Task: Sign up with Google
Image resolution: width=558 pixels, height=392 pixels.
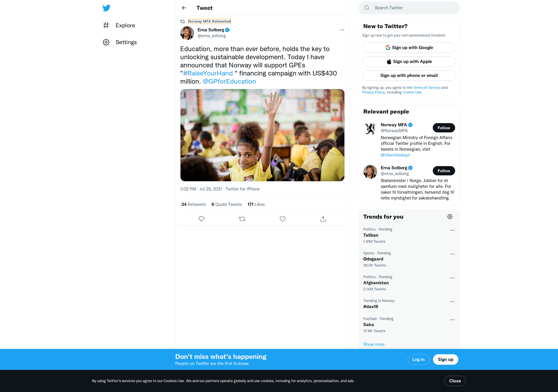Action: [409, 48]
